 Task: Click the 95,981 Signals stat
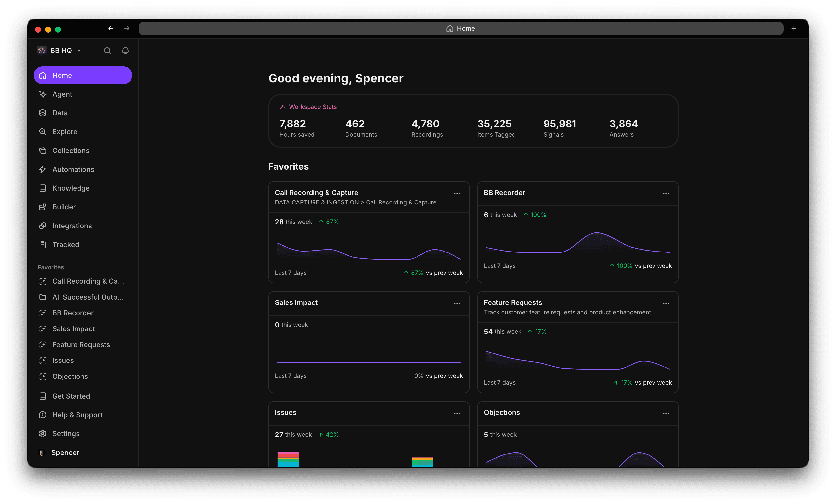(560, 128)
